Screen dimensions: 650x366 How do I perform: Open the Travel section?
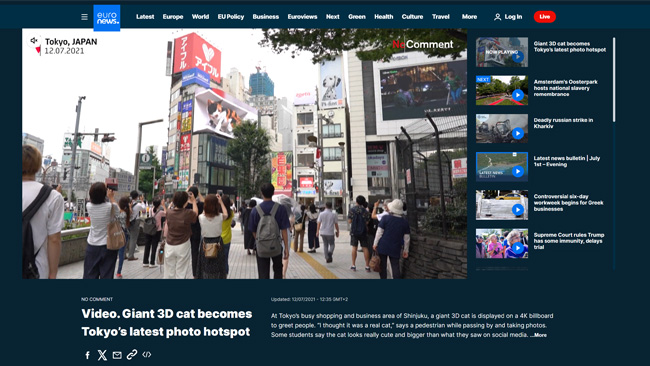[x=441, y=17]
